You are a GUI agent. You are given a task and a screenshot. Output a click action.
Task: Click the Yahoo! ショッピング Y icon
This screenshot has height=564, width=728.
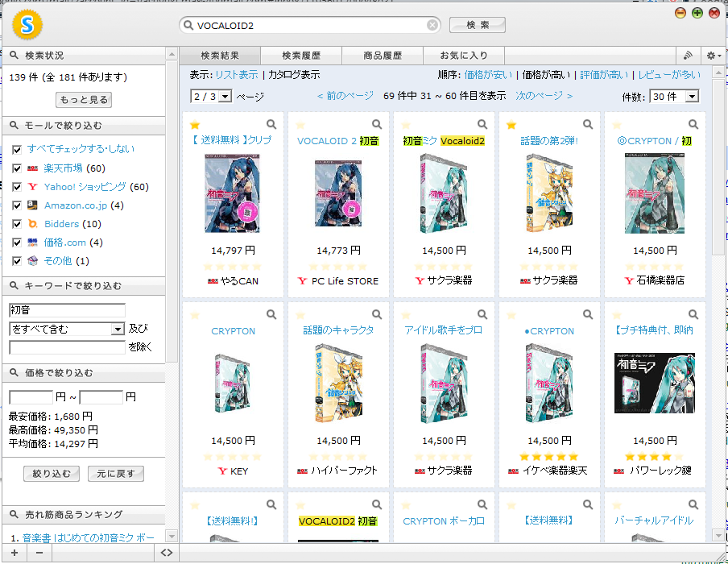[x=32, y=187]
